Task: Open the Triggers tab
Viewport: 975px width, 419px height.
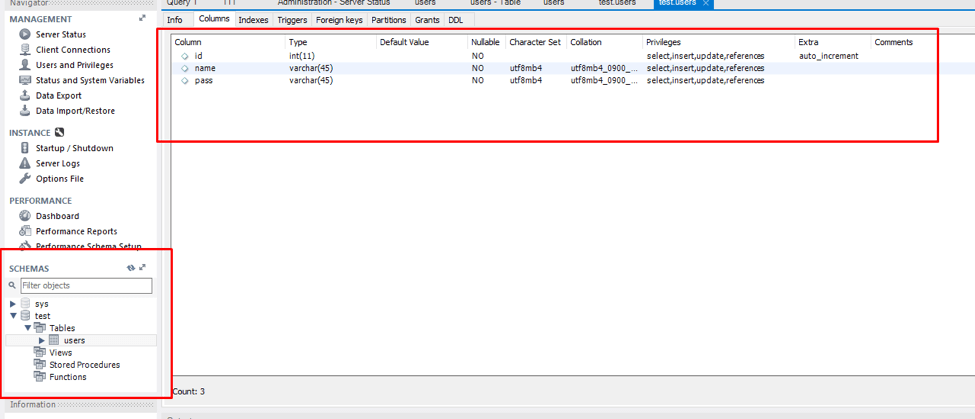Action: tap(292, 20)
